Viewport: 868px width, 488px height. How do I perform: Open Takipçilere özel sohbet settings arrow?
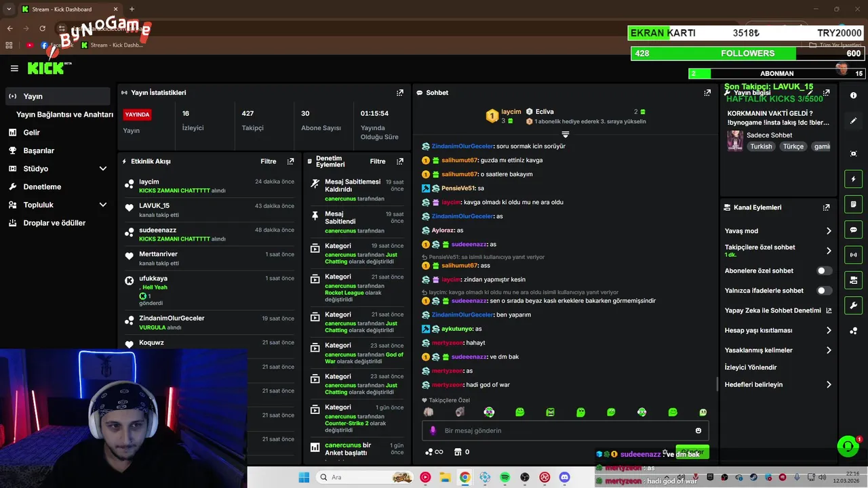pos(829,251)
